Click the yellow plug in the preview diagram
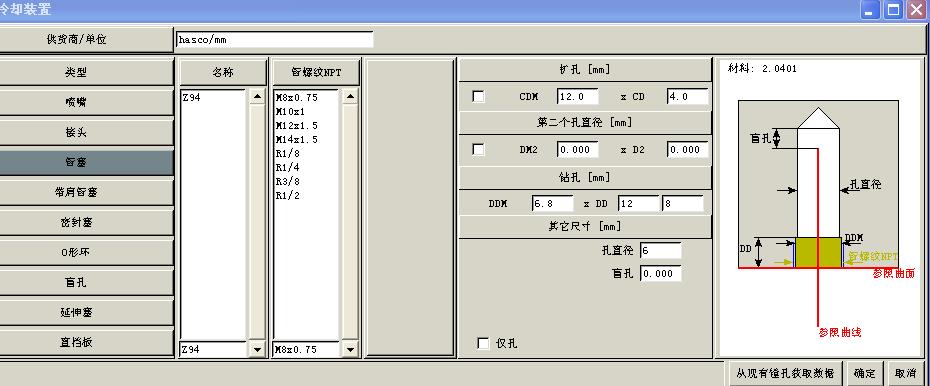The width and height of the screenshot is (930, 386). point(818,253)
